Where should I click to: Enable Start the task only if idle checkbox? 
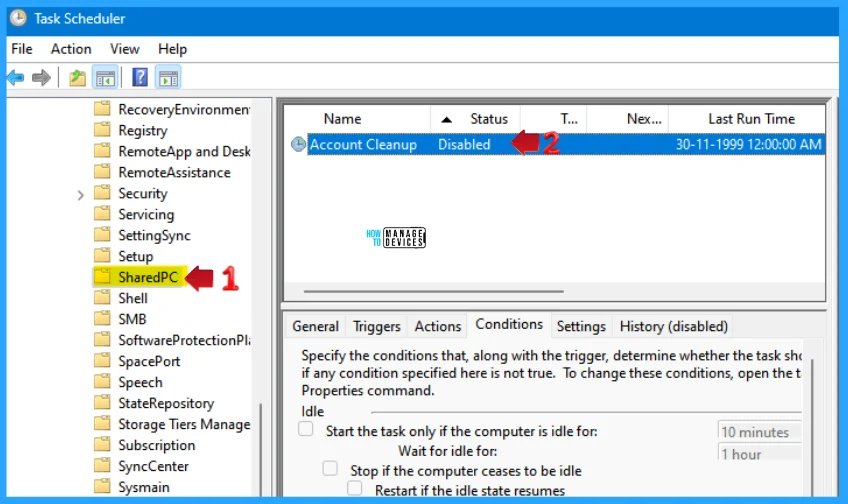(x=306, y=429)
